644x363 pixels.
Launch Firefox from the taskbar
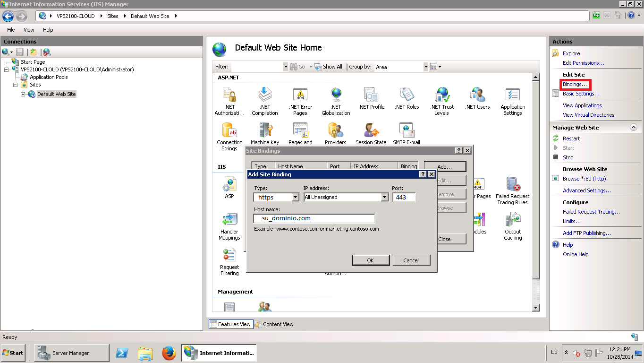click(169, 353)
